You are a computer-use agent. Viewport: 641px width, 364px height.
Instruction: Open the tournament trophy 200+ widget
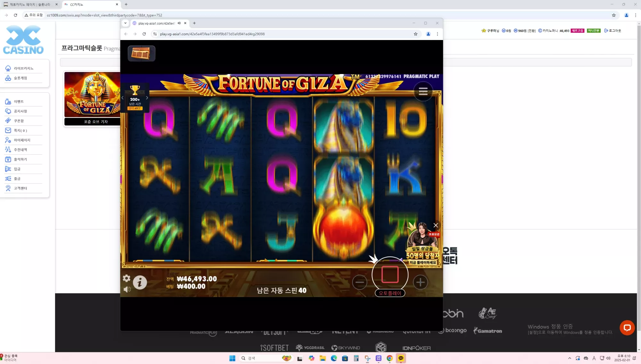(135, 97)
